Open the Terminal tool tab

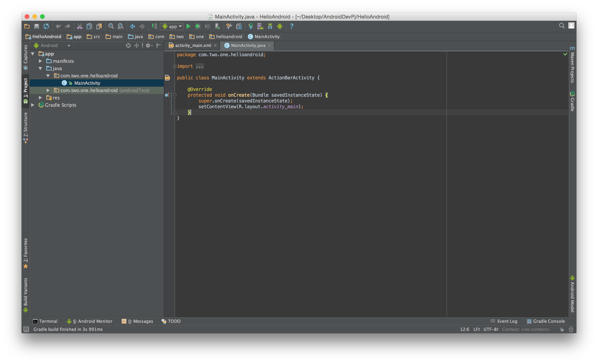tap(45, 321)
